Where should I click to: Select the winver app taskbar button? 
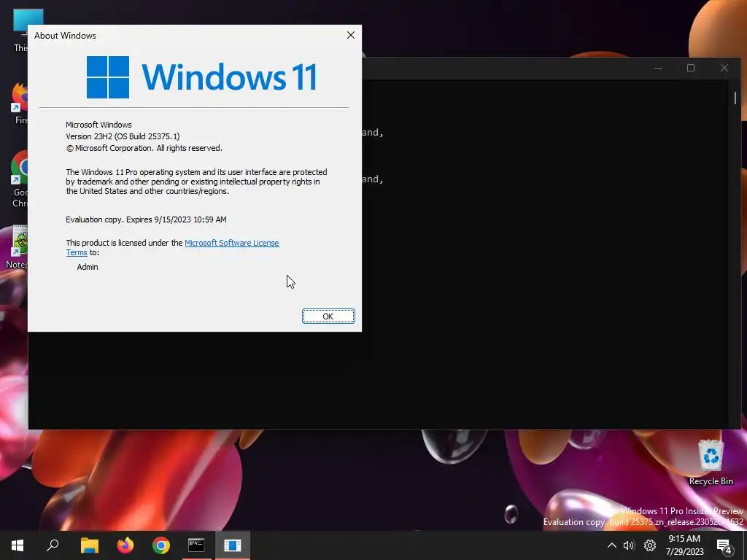[x=233, y=545]
